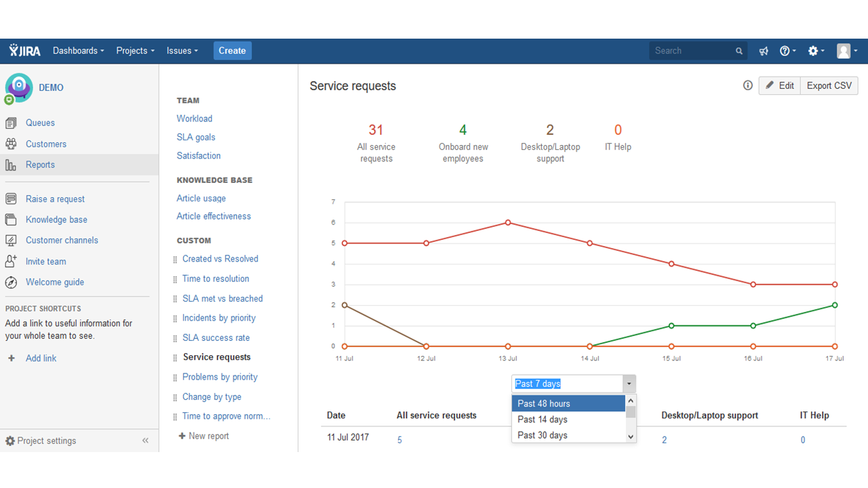This screenshot has height=488, width=868.
Task: Click the plus icon beside Add link
Action: [11, 358]
